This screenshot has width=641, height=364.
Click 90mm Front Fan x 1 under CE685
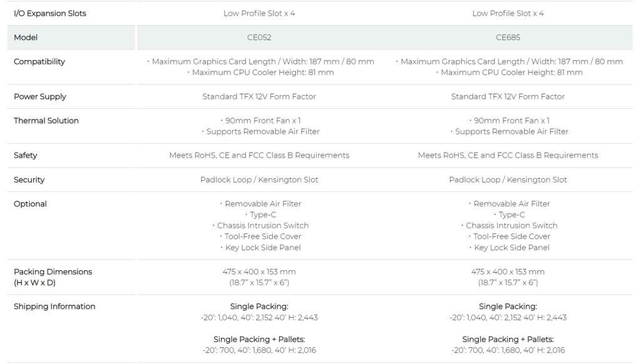511,121
